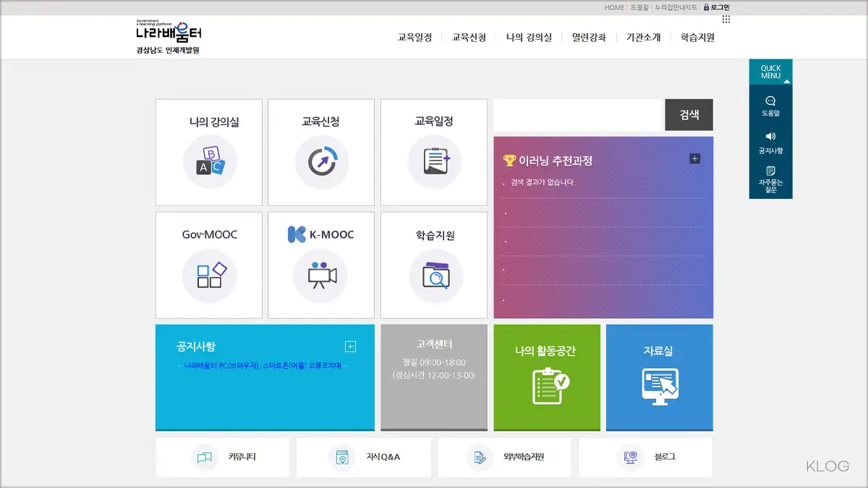Select the K-MOOC video camera icon

(x=320, y=275)
